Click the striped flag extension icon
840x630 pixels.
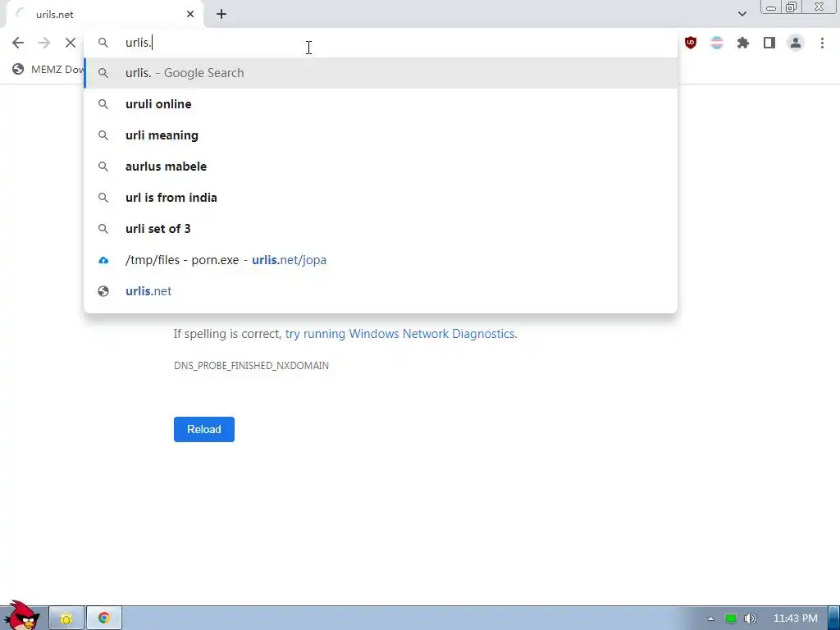tap(717, 43)
